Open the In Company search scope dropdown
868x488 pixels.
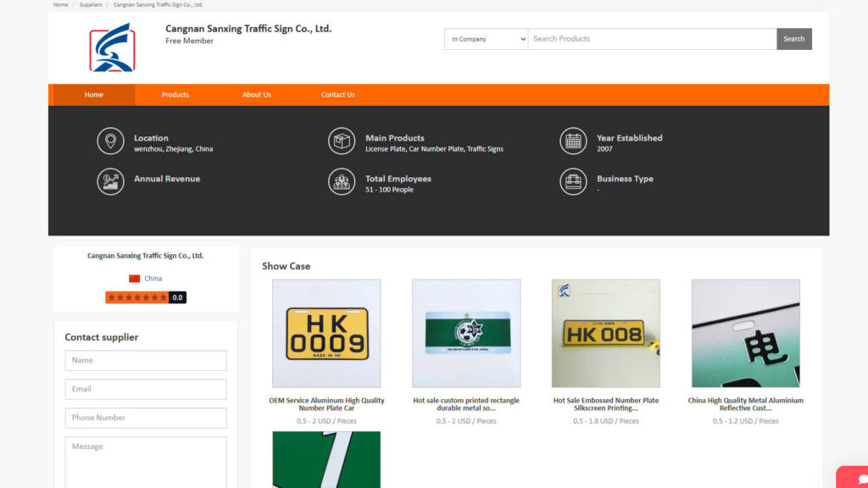point(486,39)
